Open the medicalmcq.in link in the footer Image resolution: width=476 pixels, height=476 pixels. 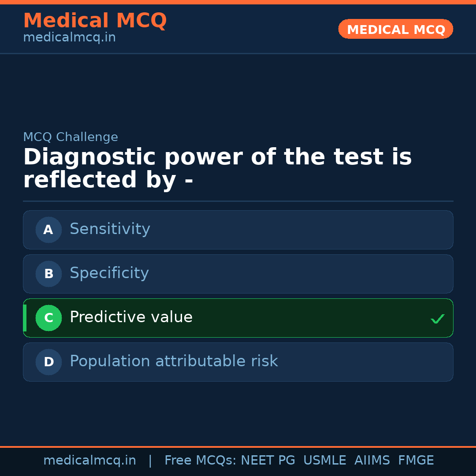point(89,461)
